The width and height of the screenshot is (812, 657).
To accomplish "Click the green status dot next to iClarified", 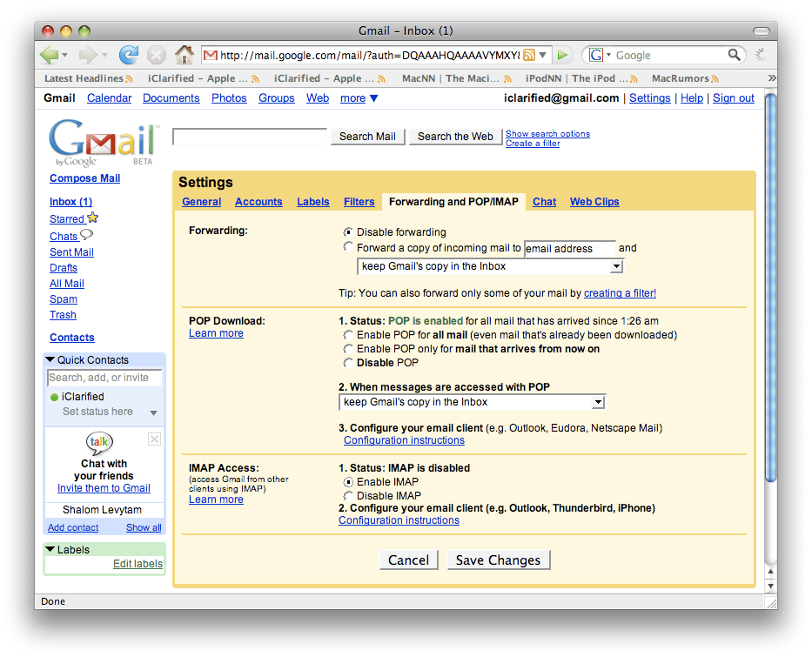I will (53, 396).
